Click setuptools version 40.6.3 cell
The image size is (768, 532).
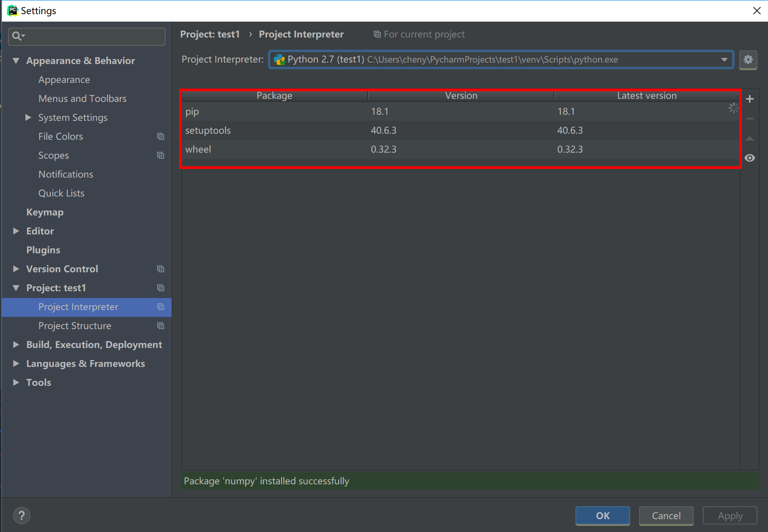pos(384,130)
